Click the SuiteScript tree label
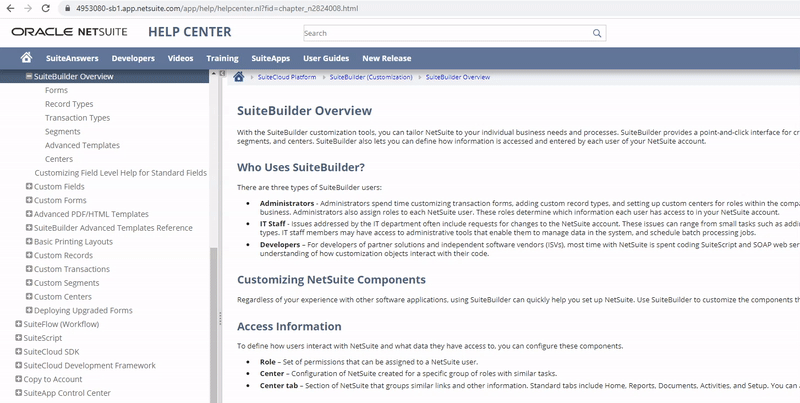This screenshot has height=403, width=800. coord(43,338)
